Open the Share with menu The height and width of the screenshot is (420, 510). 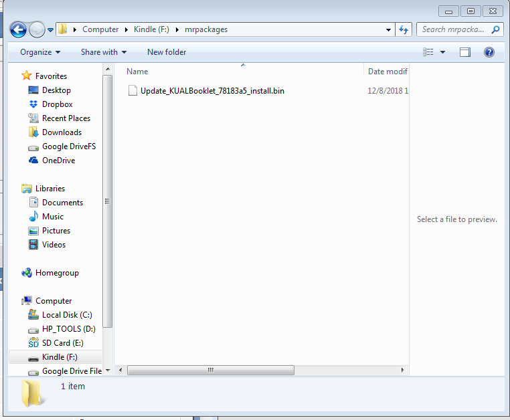pos(104,52)
